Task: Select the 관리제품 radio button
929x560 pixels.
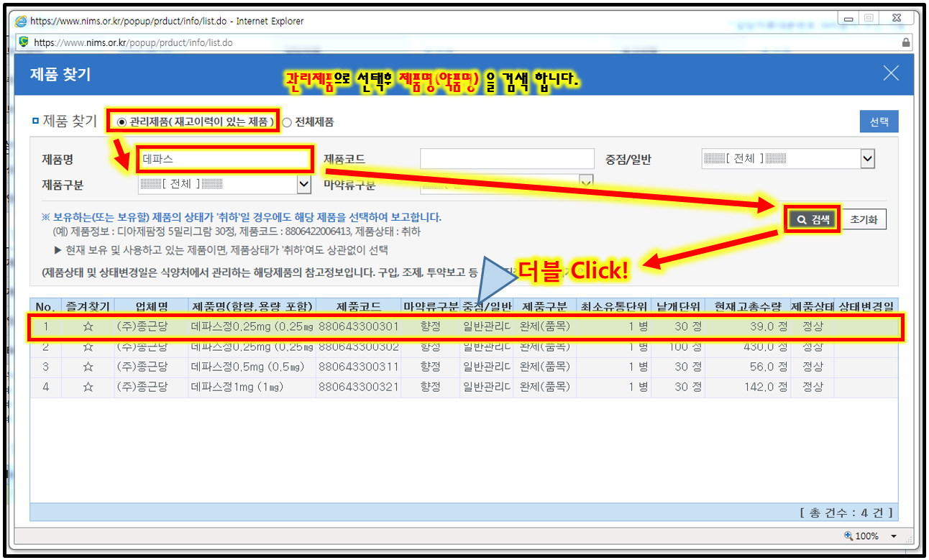Action: click(122, 122)
